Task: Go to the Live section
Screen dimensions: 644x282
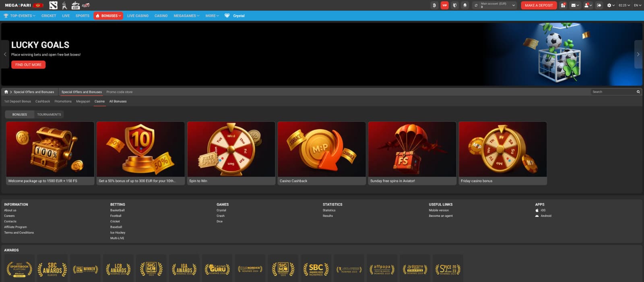Action: (66, 16)
